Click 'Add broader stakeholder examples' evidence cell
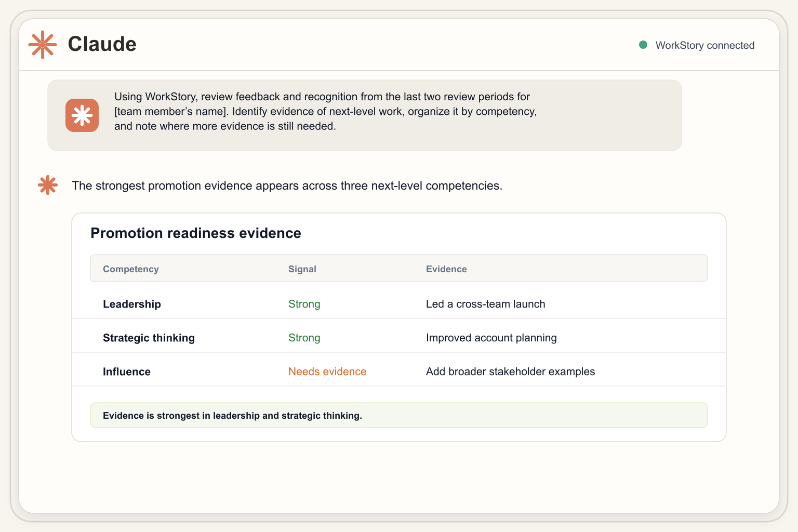 pyautogui.click(x=511, y=371)
